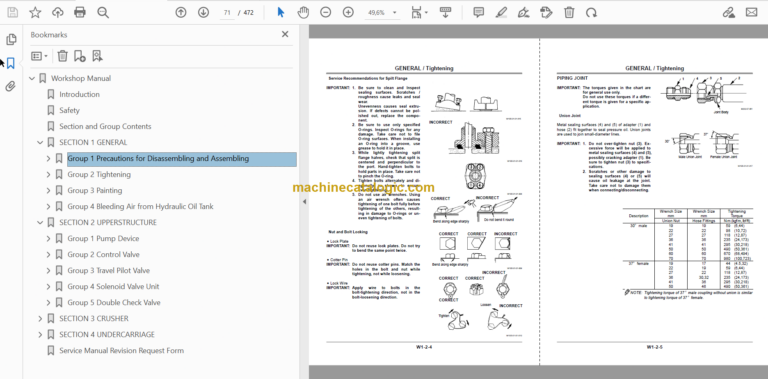Open Section and Group Contents bookmark
The image size is (768, 379).
(x=105, y=126)
